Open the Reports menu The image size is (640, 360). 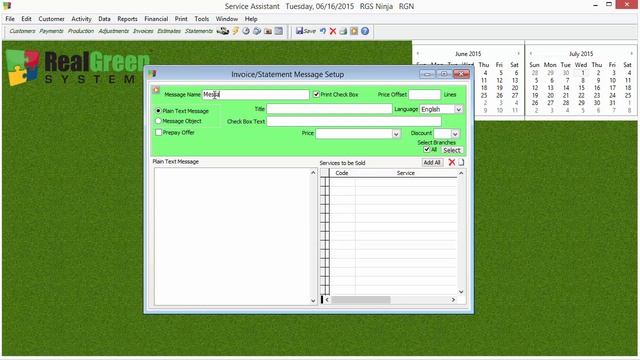127,19
